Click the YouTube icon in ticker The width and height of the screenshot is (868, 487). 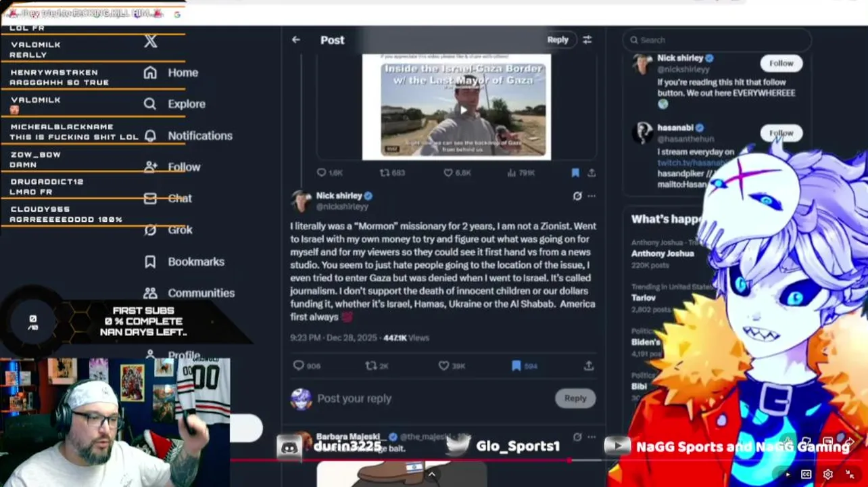point(617,446)
